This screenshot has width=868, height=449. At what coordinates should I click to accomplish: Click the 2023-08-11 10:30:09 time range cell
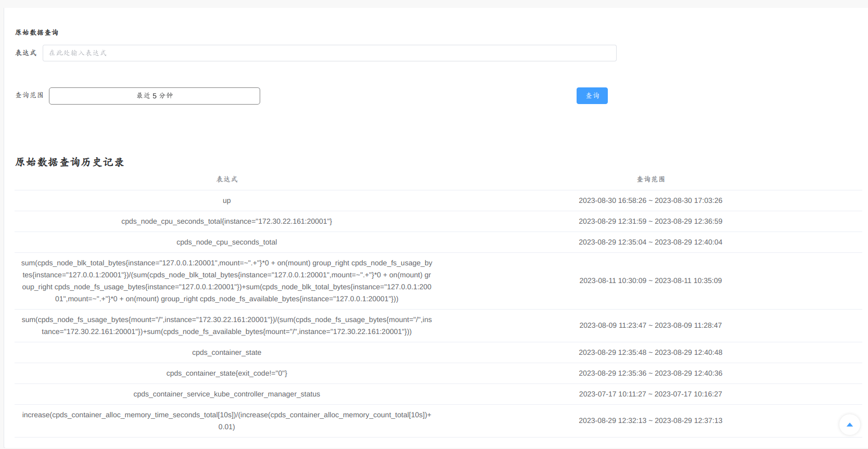click(x=650, y=281)
